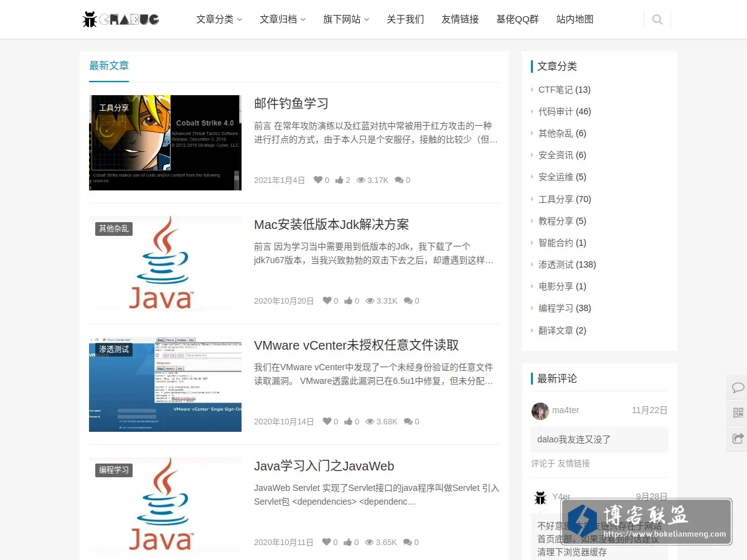Viewport: 747px width, 560px height.
Task: Like the 邮件钓鱼学习 post via heart icon
Action: pyautogui.click(x=317, y=180)
